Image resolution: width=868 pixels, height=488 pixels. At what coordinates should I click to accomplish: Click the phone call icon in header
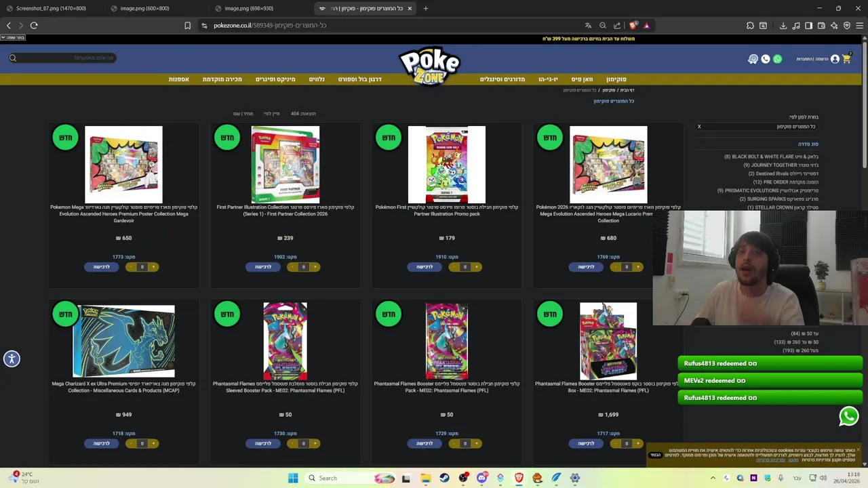point(766,59)
